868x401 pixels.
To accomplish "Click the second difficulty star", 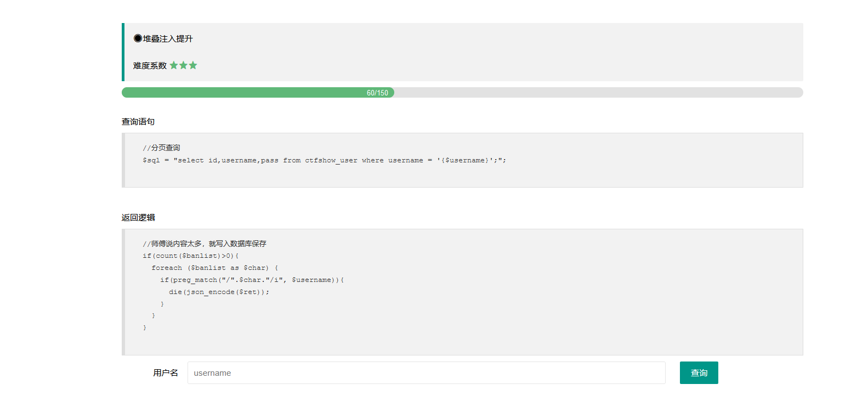I will pos(183,65).
